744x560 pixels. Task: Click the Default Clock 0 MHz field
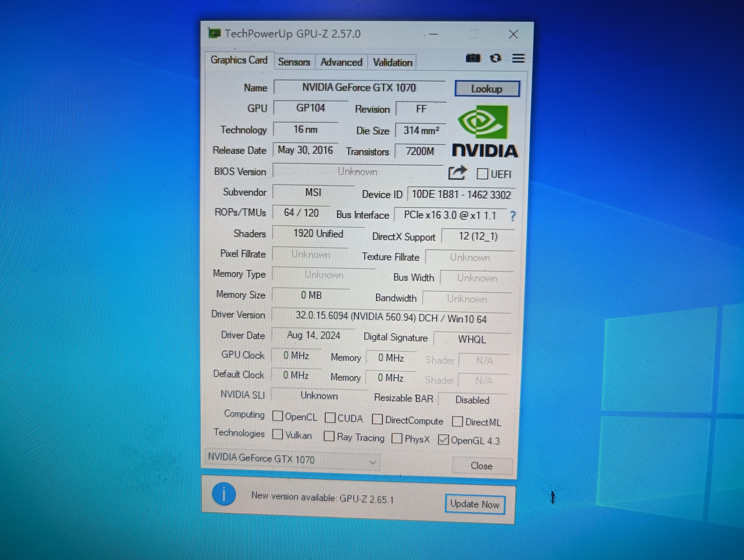[296, 375]
